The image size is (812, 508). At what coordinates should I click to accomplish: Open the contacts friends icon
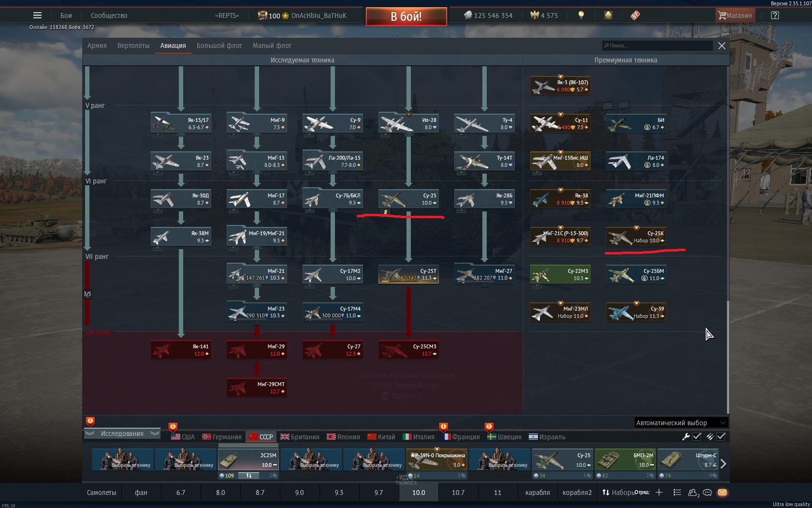pyautogui.click(x=693, y=493)
